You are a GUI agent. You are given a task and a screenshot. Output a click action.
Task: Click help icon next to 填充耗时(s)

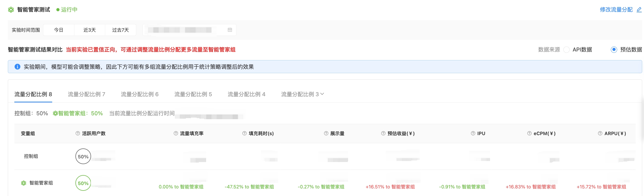coord(245,133)
